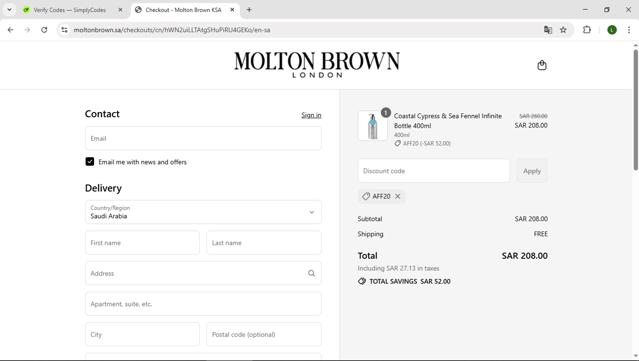The width and height of the screenshot is (639, 361).
Task: Open the browser extensions puzzle icon
Action: coord(587,30)
